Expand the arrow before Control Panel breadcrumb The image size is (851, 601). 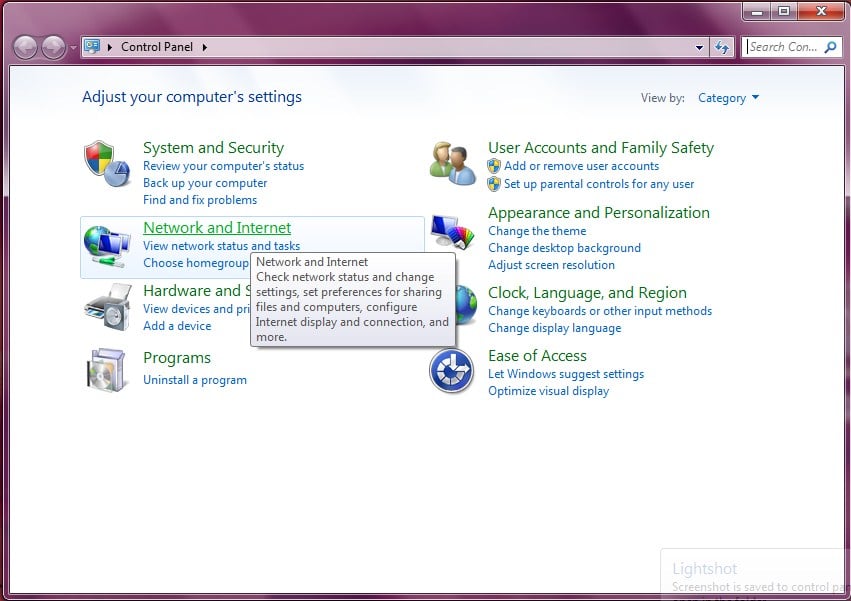[110, 47]
